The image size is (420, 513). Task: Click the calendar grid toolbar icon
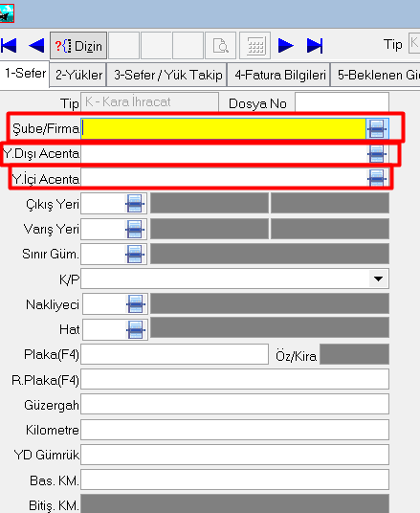[255, 46]
